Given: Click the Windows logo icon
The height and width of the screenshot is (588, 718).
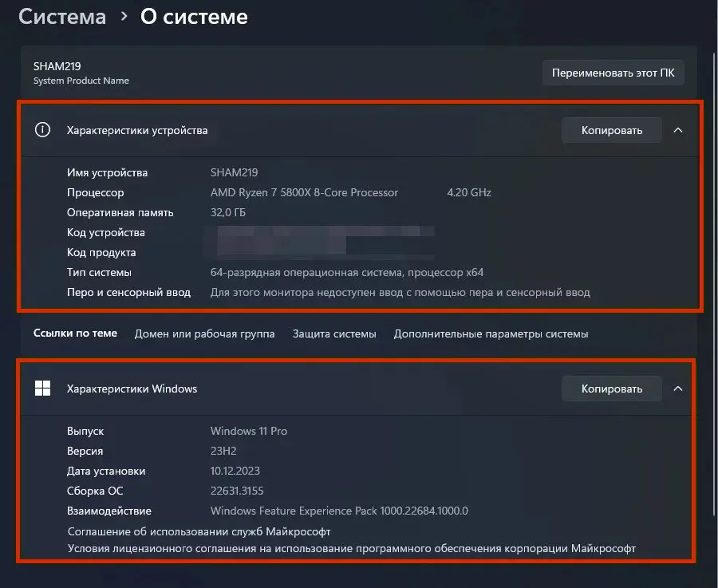Looking at the screenshot, I should coord(42,389).
